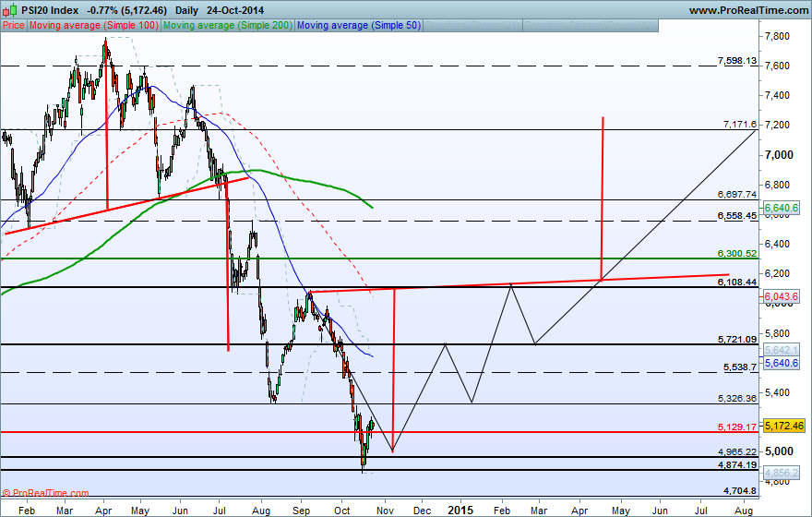The width and height of the screenshot is (812, 517).
Task: Click the 5,538.7 level label
Action: coord(739,367)
